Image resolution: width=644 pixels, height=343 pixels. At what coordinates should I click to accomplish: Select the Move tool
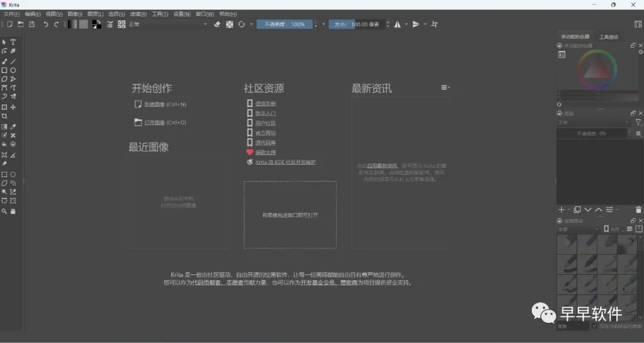click(13, 107)
